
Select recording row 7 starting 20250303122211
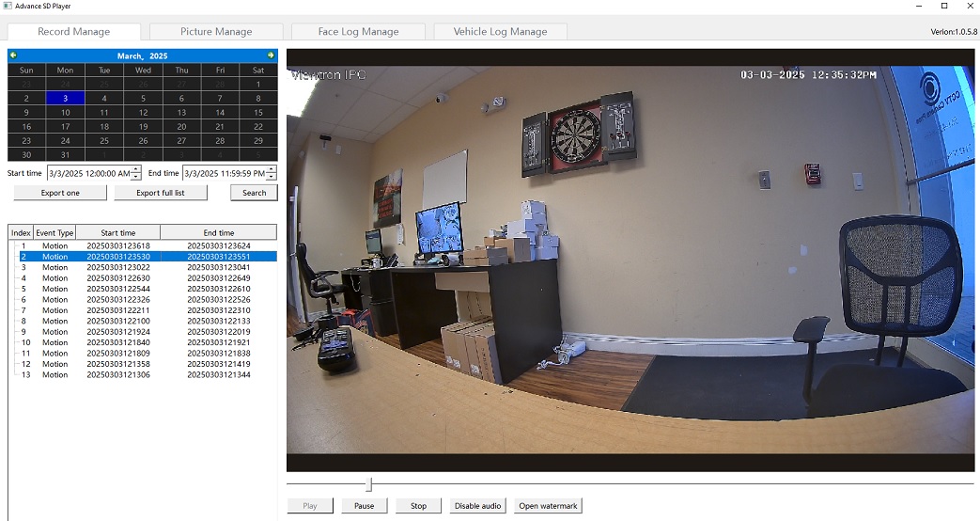[143, 310]
